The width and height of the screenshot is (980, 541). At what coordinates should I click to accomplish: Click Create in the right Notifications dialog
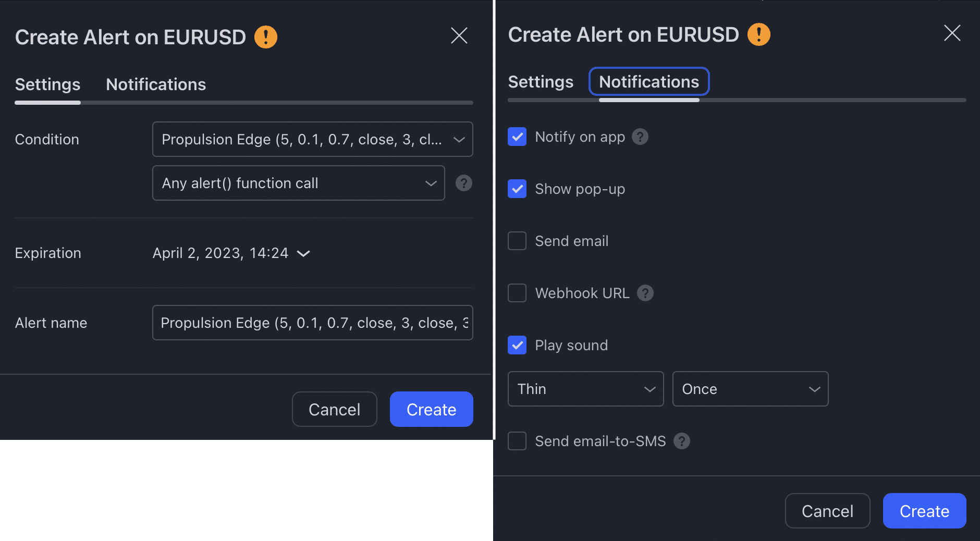tap(925, 511)
